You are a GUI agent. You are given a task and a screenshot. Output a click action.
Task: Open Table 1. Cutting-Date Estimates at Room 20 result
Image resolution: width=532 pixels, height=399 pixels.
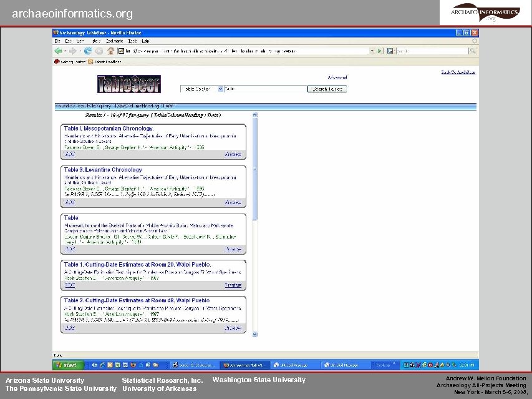pos(137,265)
